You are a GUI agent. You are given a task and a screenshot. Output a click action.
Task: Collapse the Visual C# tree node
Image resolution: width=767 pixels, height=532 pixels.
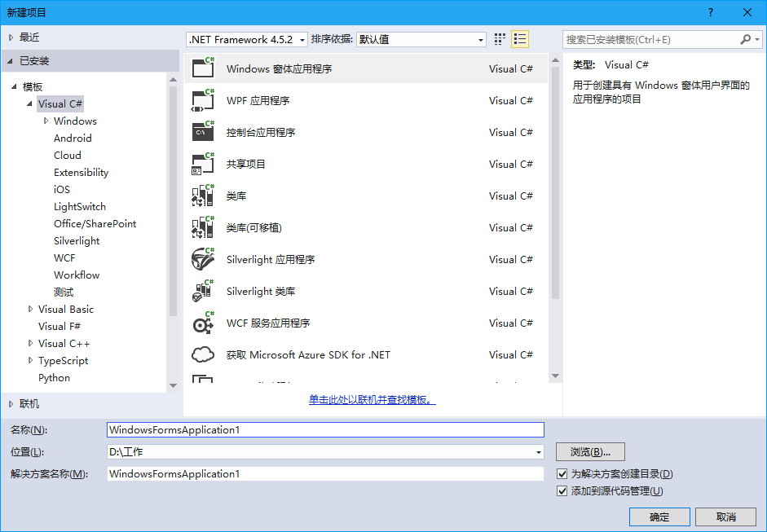coord(29,103)
